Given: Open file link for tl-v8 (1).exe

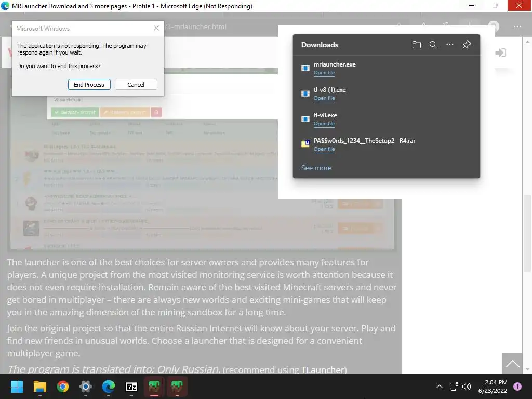Looking at the screenshot, I should click(324, 98).
